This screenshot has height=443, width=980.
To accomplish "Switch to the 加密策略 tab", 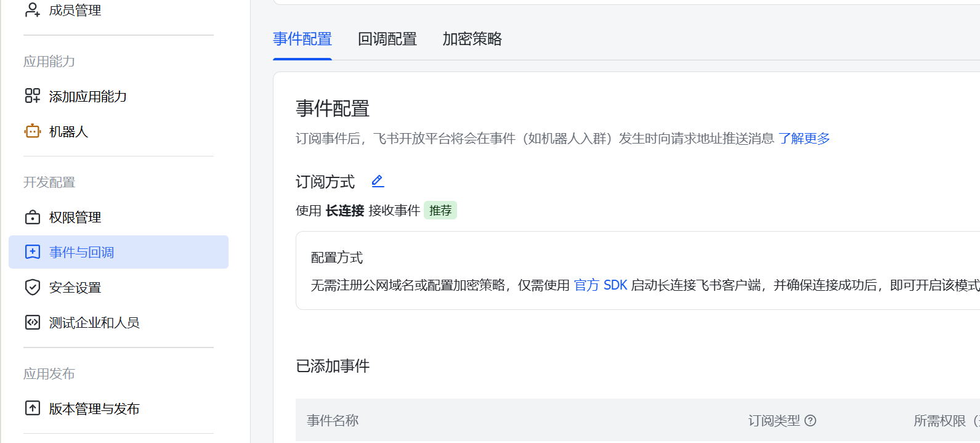I will 472,39.
